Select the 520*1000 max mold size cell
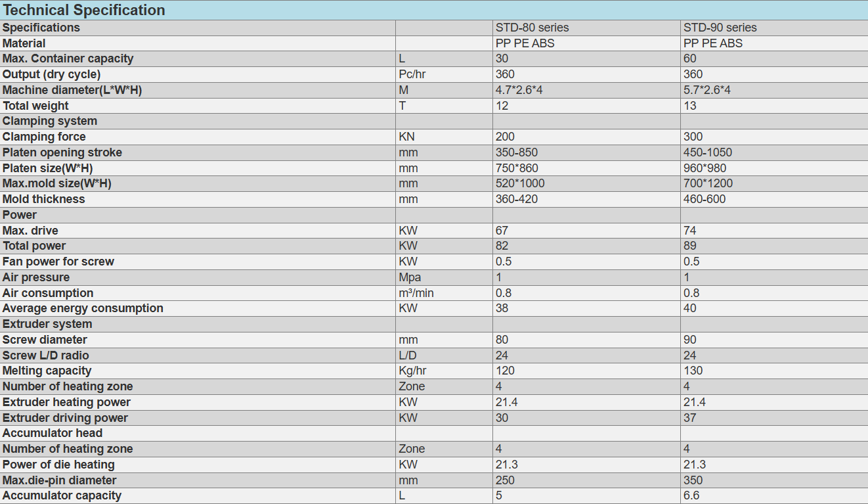Image resolution: width=868 pixels, height=504 pixels. click(520, 183)
